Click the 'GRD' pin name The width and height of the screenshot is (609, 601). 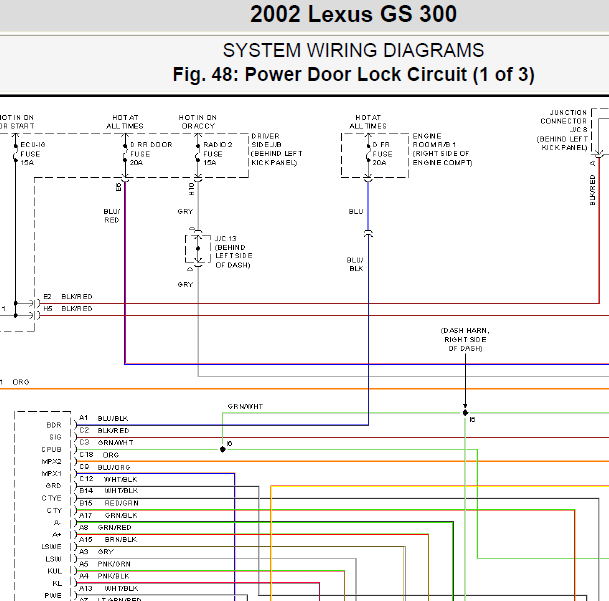54,486
